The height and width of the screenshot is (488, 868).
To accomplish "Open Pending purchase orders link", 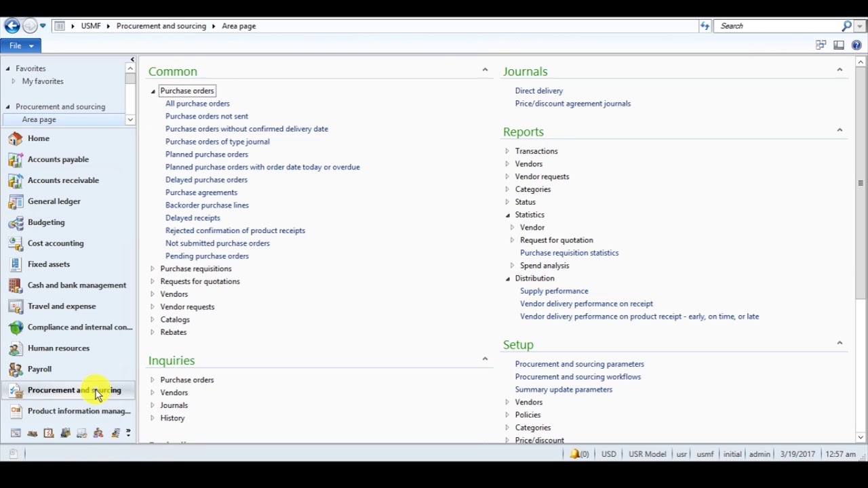I will 207,256.
